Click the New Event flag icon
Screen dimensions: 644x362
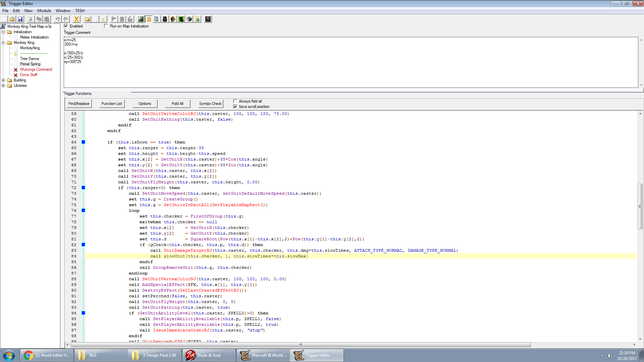[x=114, y=19]
